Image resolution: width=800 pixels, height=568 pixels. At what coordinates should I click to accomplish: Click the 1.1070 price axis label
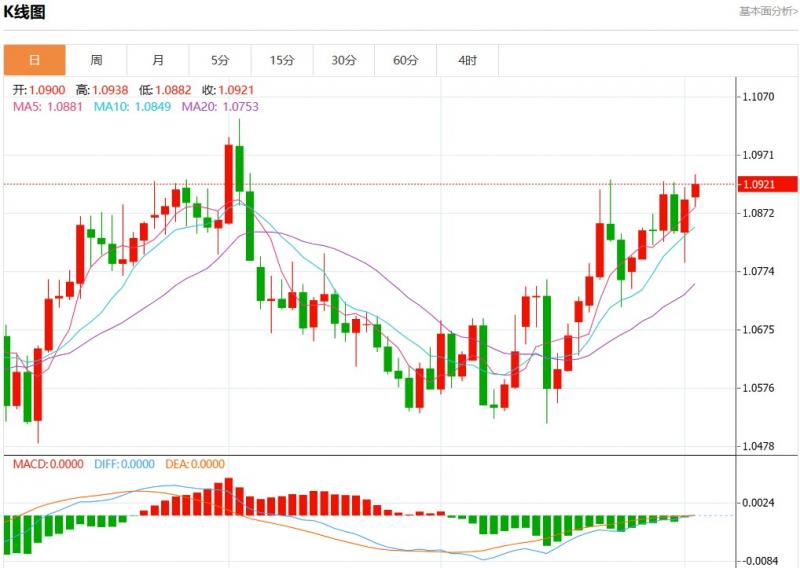pyautogui.click(x=758, y=97)
